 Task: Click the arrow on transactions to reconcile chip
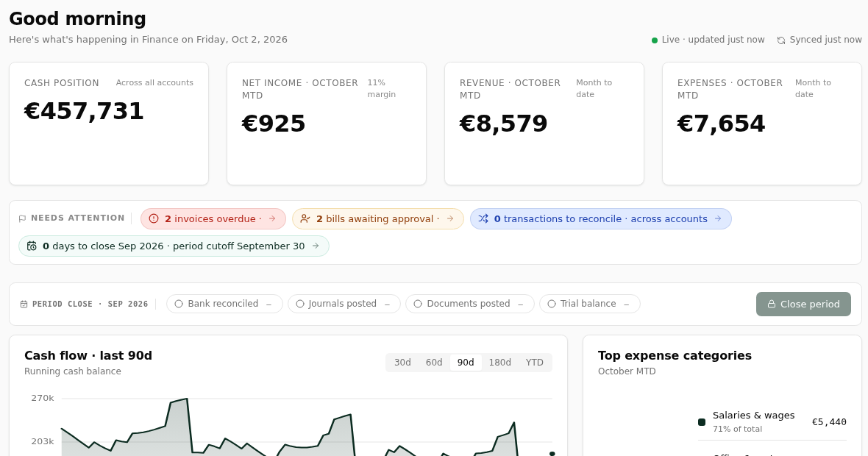718,218
